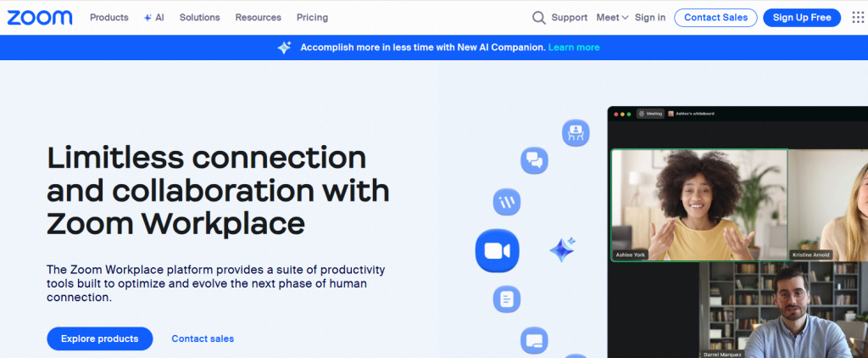Expand the Meet dropdown
This screenshot has width=868, height=358.
[x=612, y=18]
